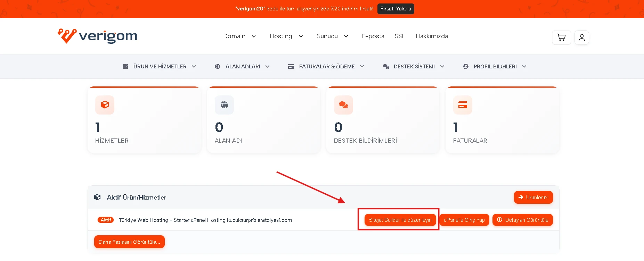Click the Verigom logo
Image resolution: width=644 pixels, height=261 pixels.
pos(97,36)
